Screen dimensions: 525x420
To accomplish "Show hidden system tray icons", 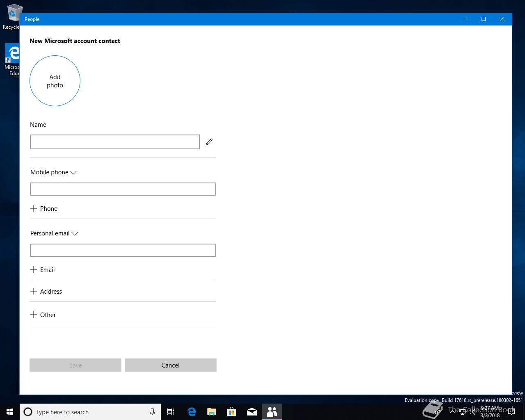I will coord(452,412).
